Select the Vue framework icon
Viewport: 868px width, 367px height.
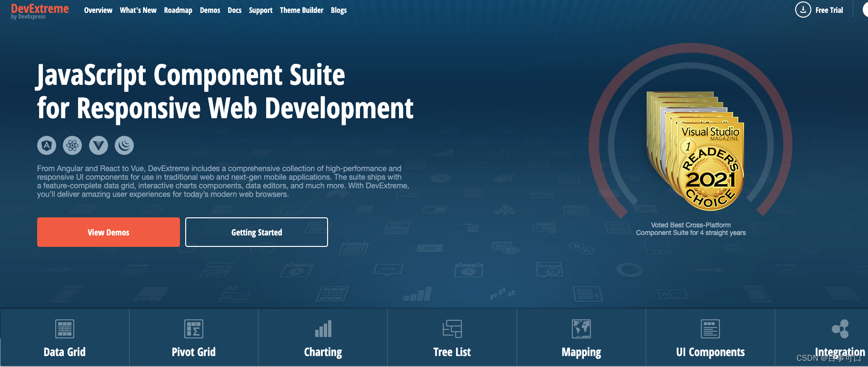(99, 145)
